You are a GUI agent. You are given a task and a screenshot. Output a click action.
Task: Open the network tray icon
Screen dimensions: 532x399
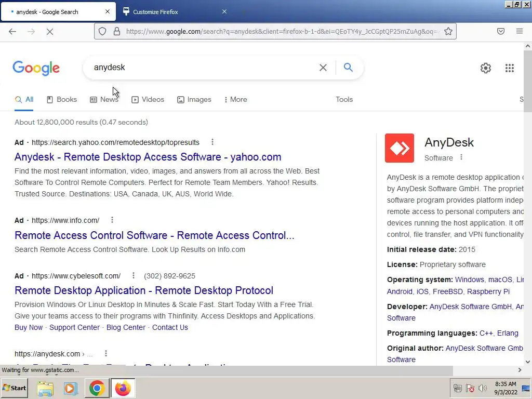(x=457, y=388)
